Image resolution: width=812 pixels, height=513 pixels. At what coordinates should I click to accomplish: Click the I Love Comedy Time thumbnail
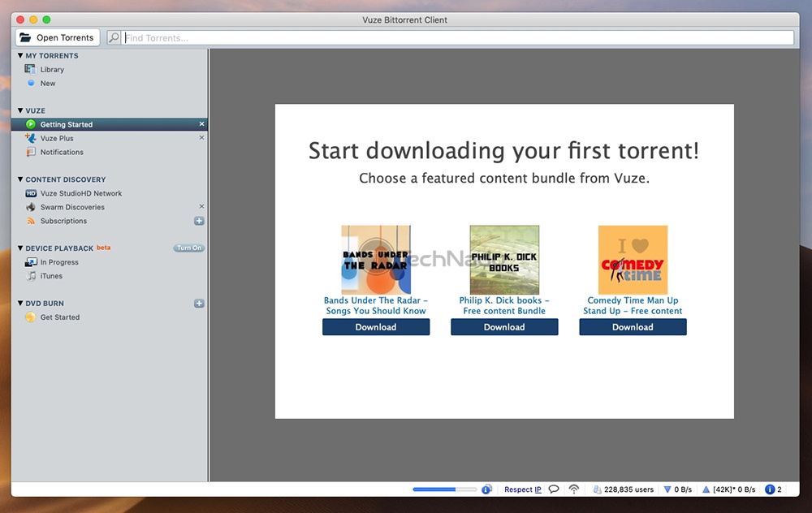pos(633,260)
